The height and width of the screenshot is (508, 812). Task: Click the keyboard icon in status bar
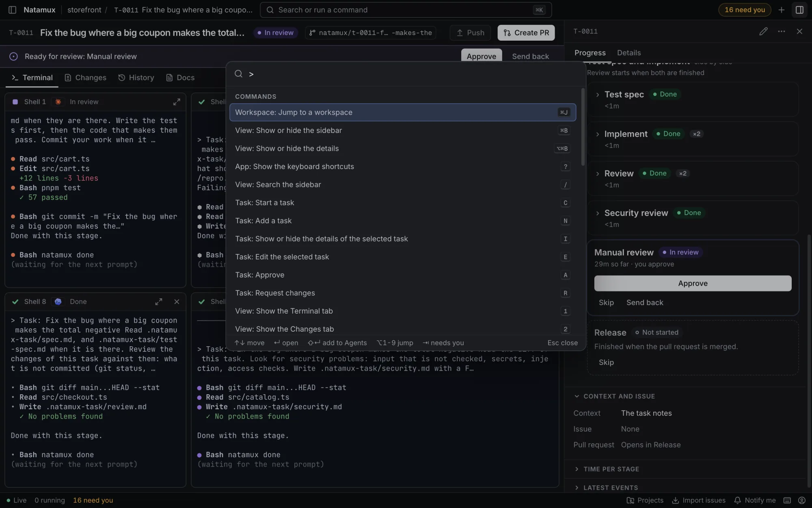coord(787,500)
